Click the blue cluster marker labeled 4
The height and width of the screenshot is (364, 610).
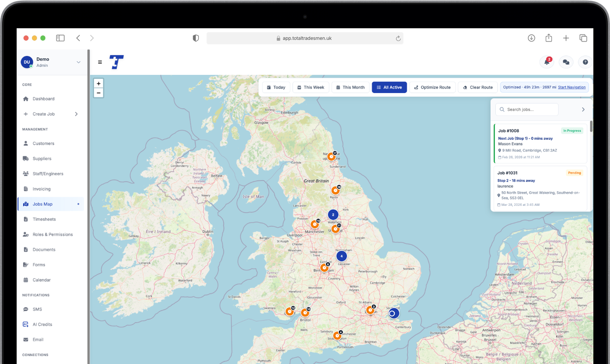tap(341, 256)
